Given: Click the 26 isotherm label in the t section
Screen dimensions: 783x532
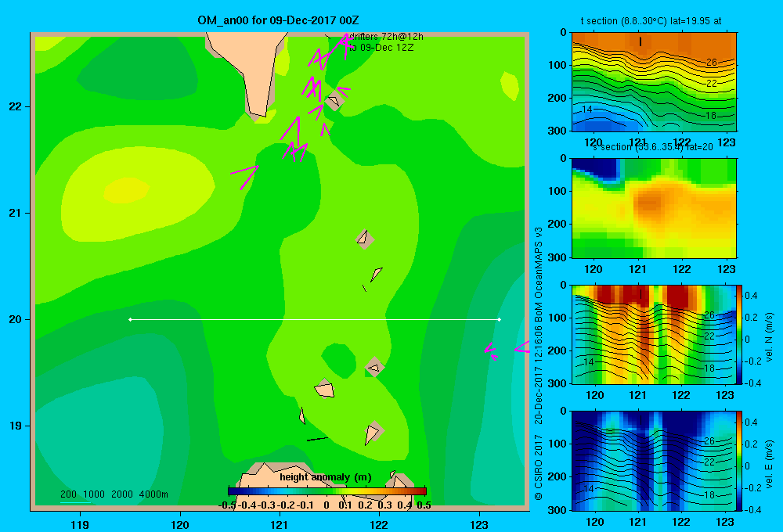Looking at the screenshot, I should tap(712, 63).
